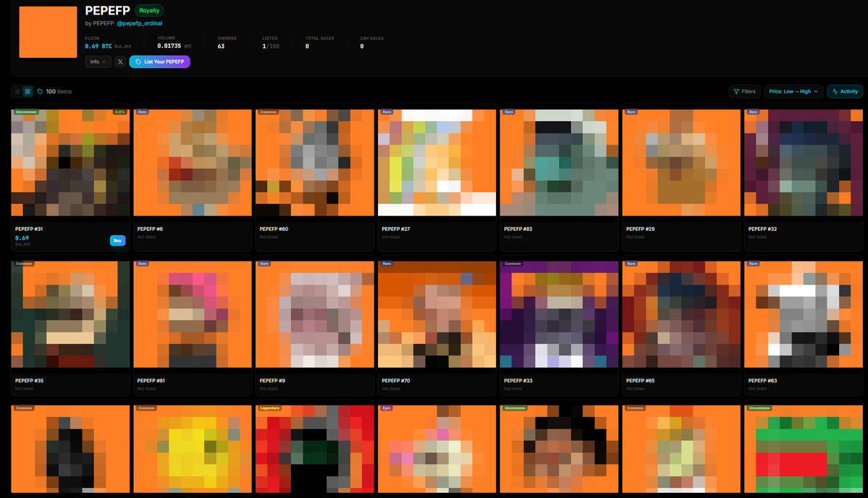Click the PEPEFP #31 title text
The width and height of the screenshot is (868, 498).
29,229
